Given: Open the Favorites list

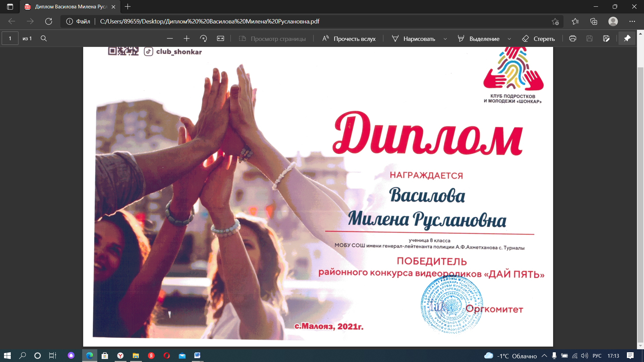Looking at the screenshot, I should (x=575, y=21).
